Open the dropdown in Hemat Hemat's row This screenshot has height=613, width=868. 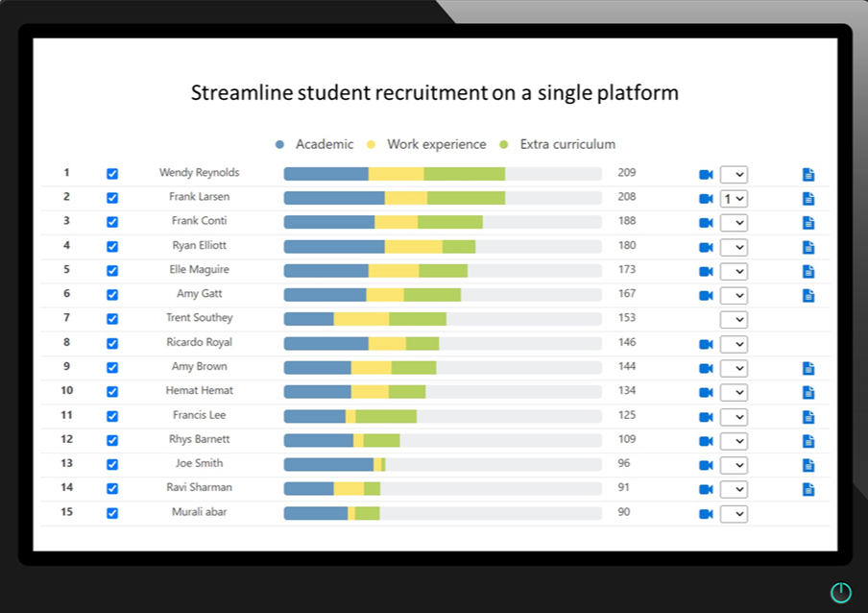(x=734, y=392)
